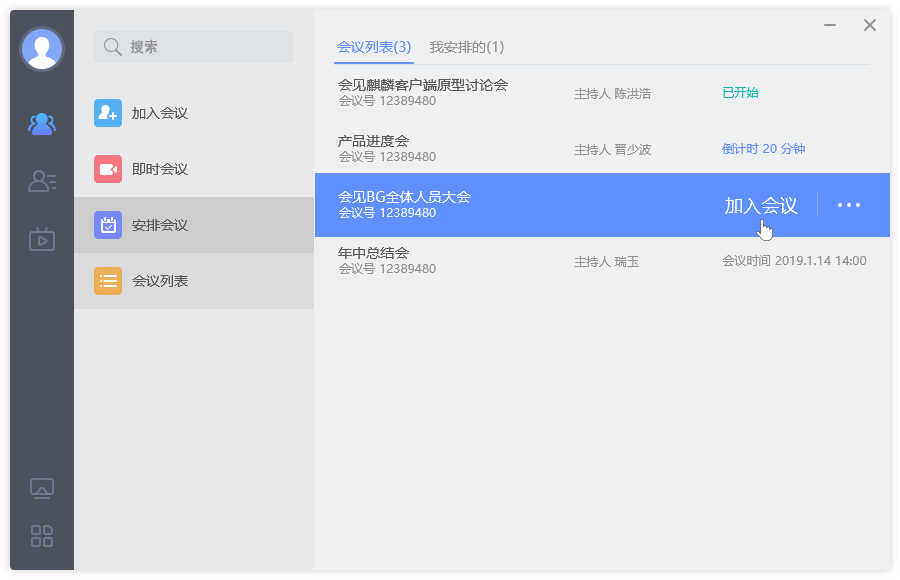Click the screen sharing icon in sidebar
The image size is (900, 580).
(42, 488)
